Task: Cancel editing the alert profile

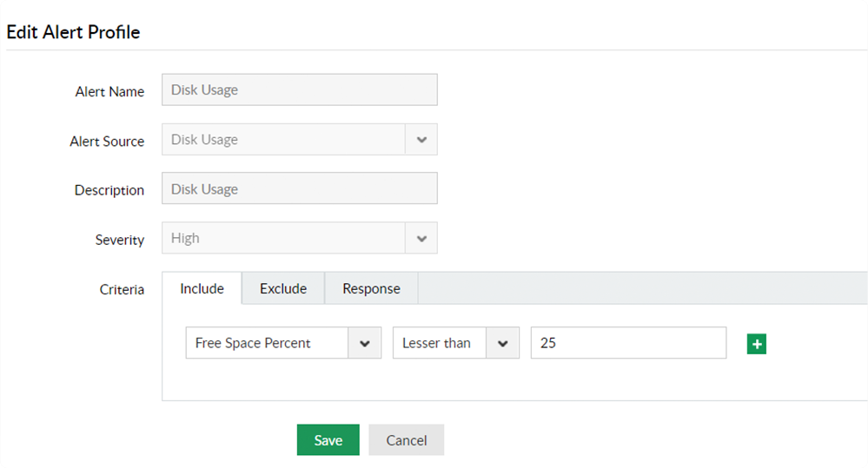Action: 406,440
